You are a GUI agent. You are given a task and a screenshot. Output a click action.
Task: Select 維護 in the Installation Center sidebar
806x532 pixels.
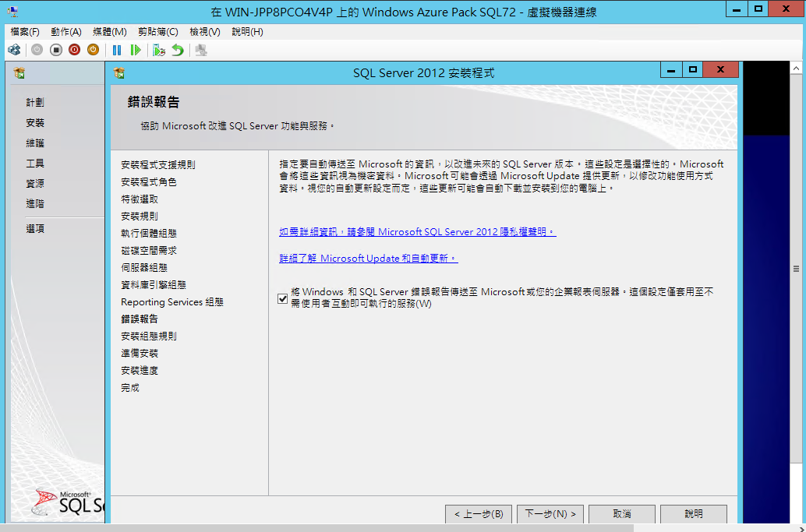coord(35,143)
